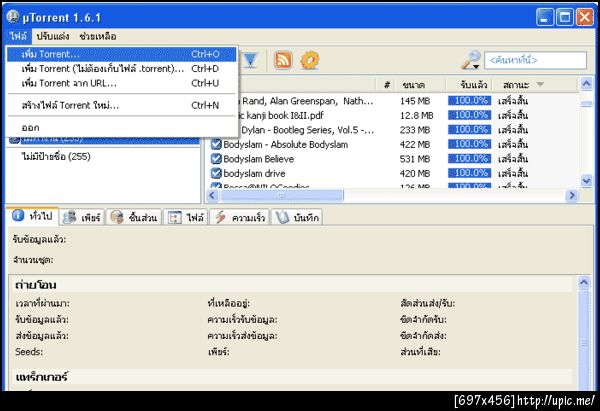Select the 'Dylan - Bootleg Series, Vol.5' torrent
The image size is (600, 411).
[307, 130]
